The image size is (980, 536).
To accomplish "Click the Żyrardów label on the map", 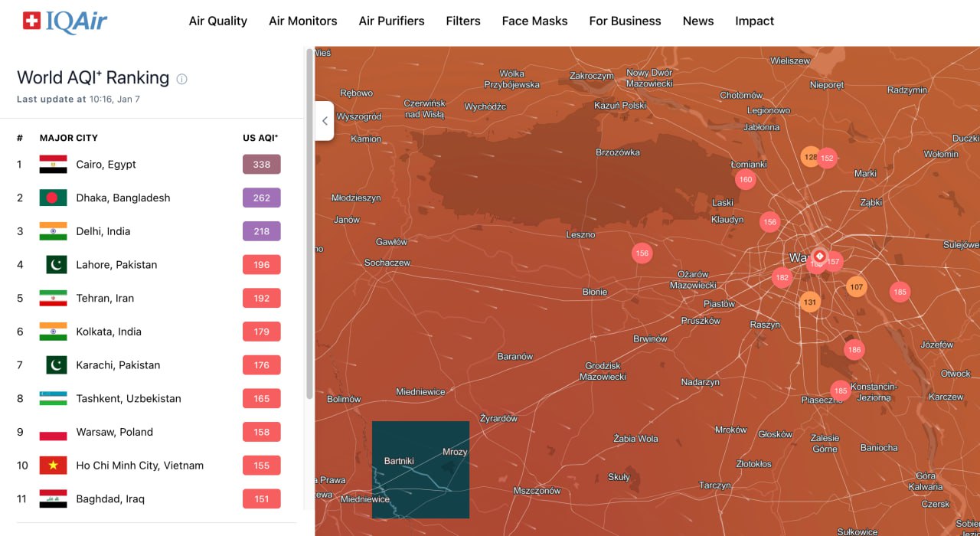I will pyautogui.click(x=498, y=419).
